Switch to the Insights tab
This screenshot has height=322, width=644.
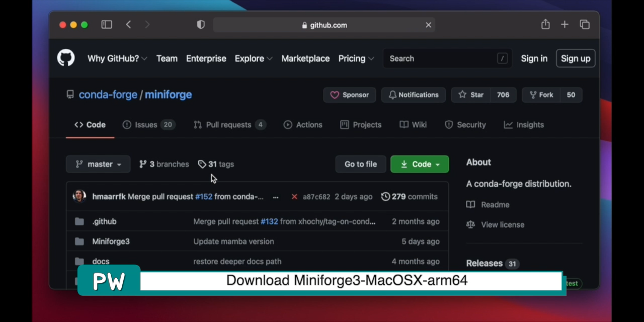(524, 125)
